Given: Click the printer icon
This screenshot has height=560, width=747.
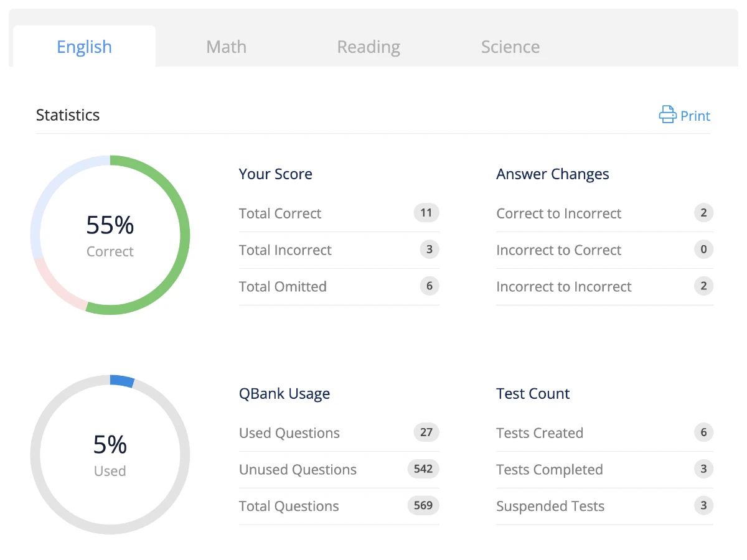Looking at the screenshot, I should click(667, 114).
